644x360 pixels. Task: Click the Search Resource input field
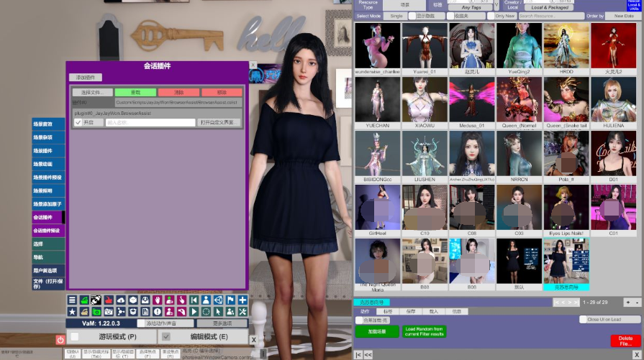[x=551, y=16]
